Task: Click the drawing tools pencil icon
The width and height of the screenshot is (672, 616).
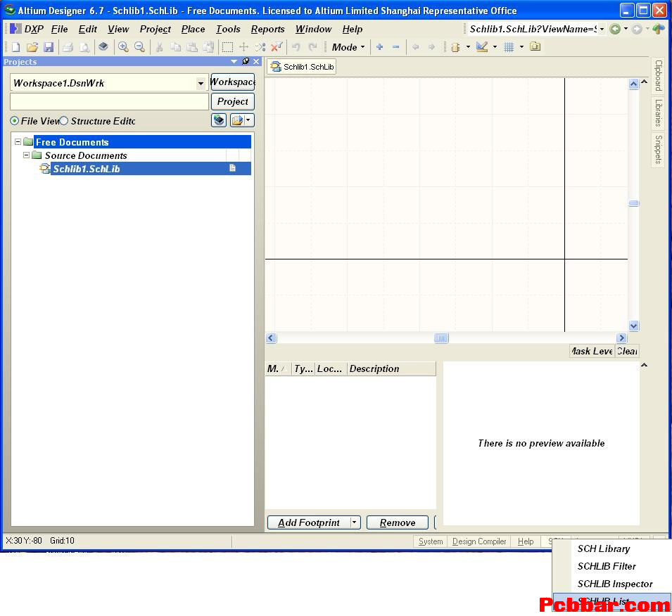Action: (482, 47)
